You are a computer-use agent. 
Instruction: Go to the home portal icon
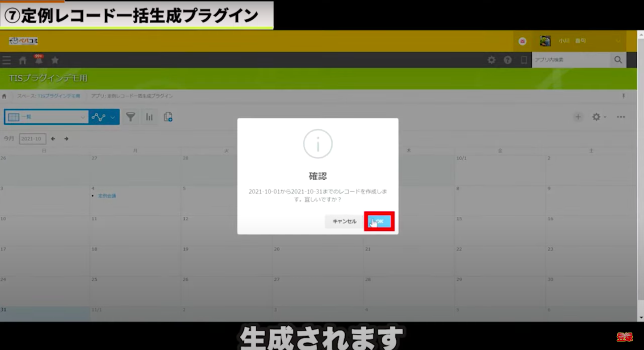pyautogui.click(x=23, y=60)
